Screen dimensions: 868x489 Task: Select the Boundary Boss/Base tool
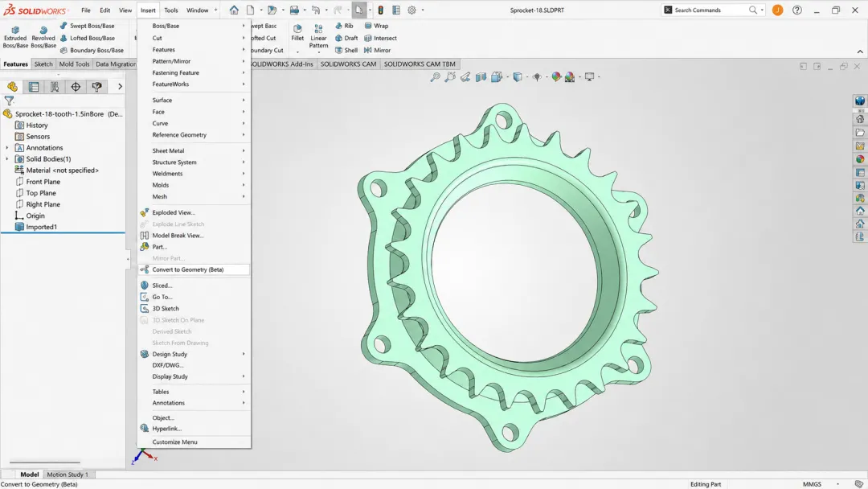click(x=92, y=50)
